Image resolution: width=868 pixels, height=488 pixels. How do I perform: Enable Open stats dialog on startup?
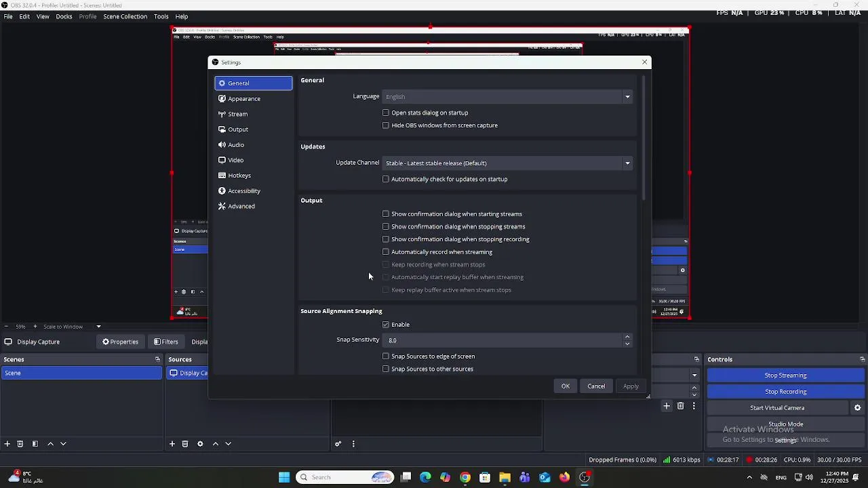pos(386,113)
